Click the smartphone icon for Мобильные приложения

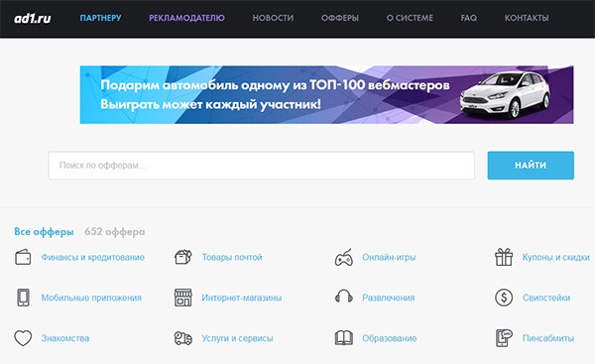23,298
